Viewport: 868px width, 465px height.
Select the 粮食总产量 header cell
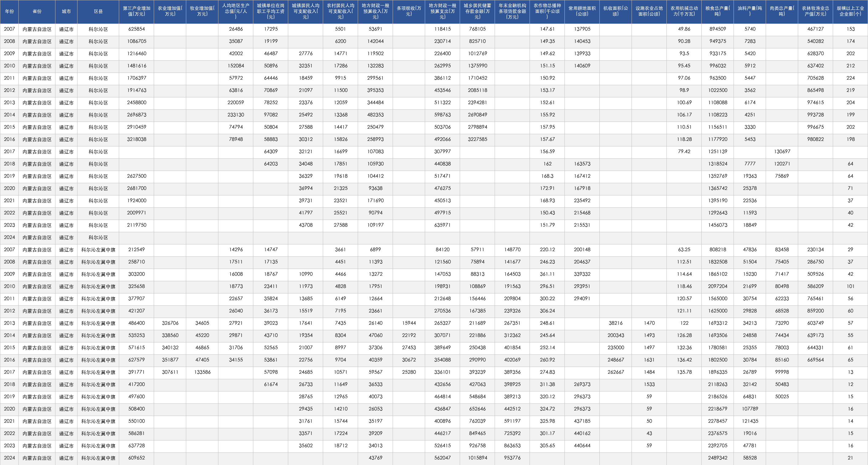click(718, 11)
